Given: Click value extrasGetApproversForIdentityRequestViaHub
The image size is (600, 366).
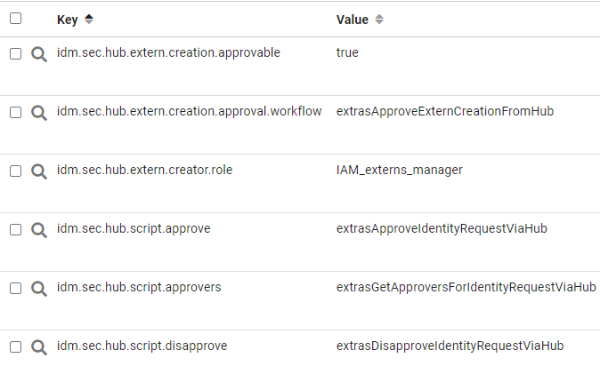Looking at the screenshot, I should click(466, 288).
